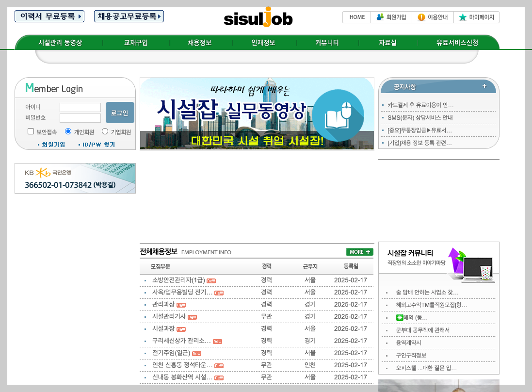532x392 pixels.
Task: Enable the 보안접속 checkbox
Action: coord(30,131)
